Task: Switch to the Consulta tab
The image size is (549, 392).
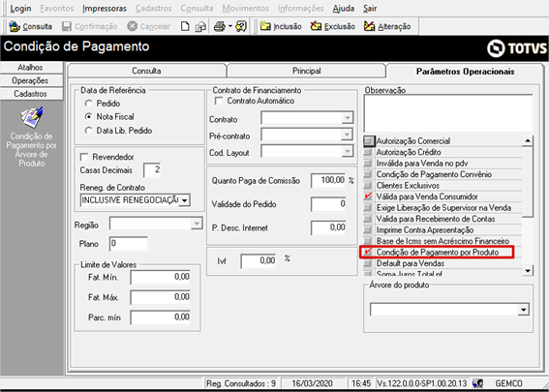Action: click(146, 71)
